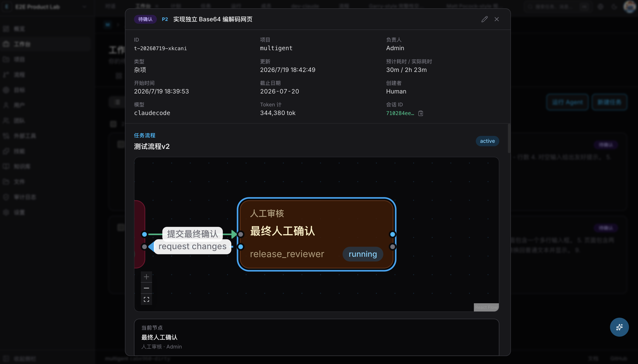Open session link 710284ee…

coord(400,113)
